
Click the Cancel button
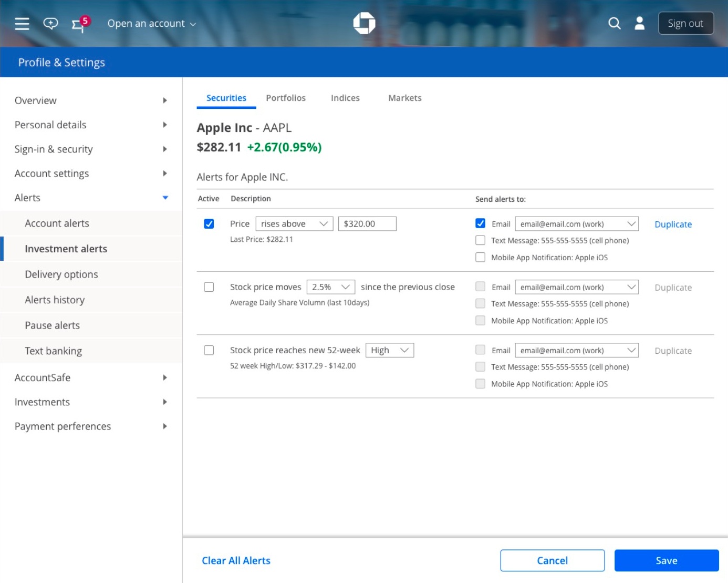[x=553, y=560]
